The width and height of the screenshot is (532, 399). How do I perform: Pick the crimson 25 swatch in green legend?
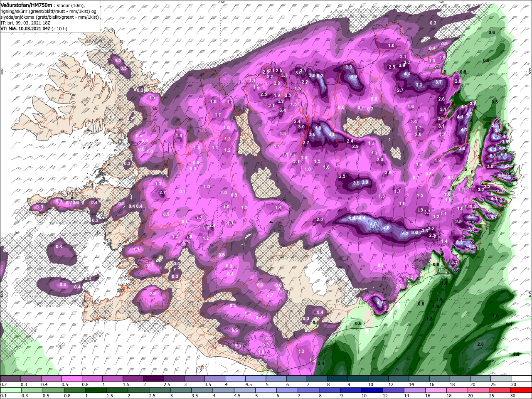pos(500,390)
